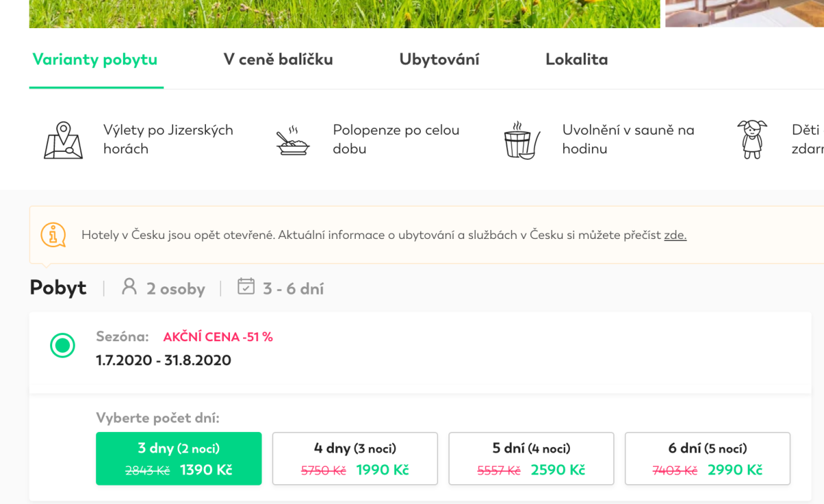Select the season 1.7.2020 - 31.8.2020 radio button

point(62,345)
